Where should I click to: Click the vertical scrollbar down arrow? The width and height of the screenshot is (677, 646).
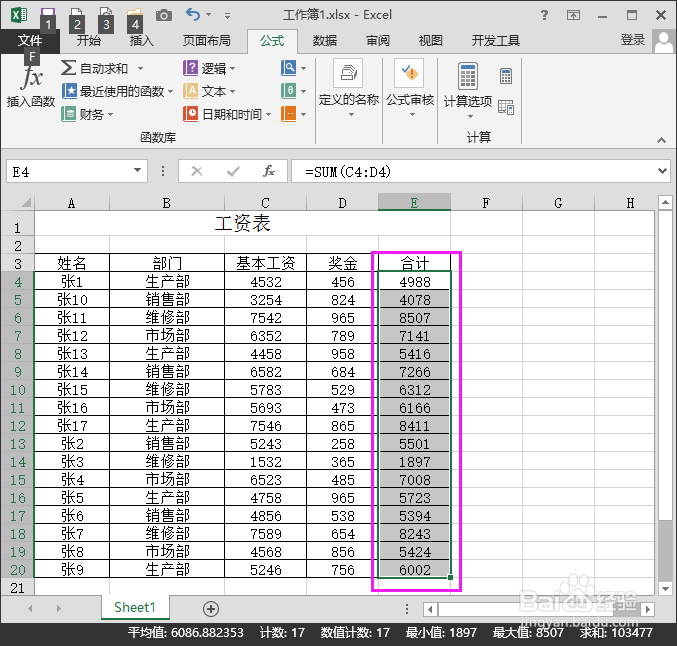665,588
